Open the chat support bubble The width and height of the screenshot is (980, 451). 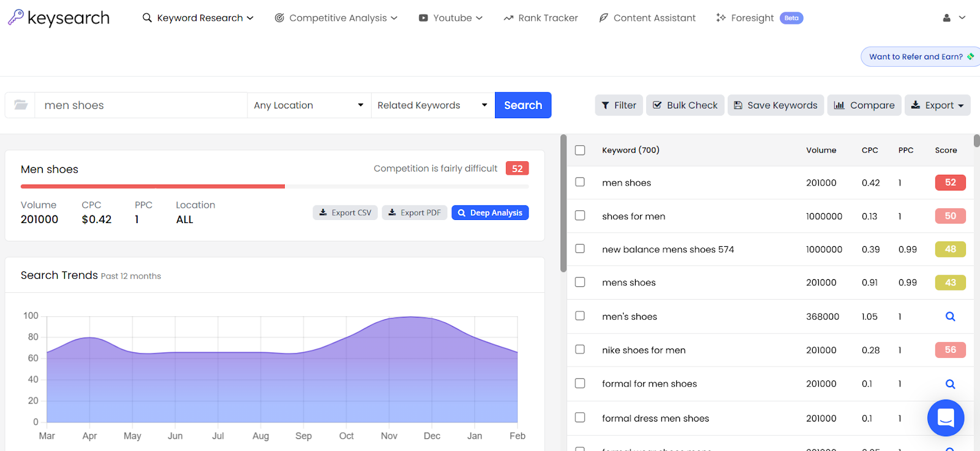pyautogui.click(x=946, y=418)
